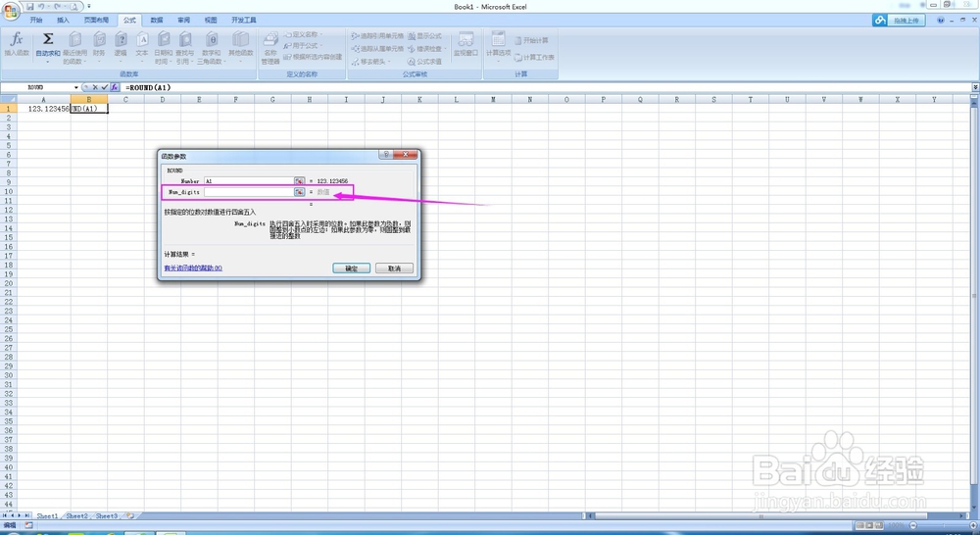This screenshot has height=535, width=980.
Task: Select cell A1 containing 123.123456
Action: coord(43,109)
